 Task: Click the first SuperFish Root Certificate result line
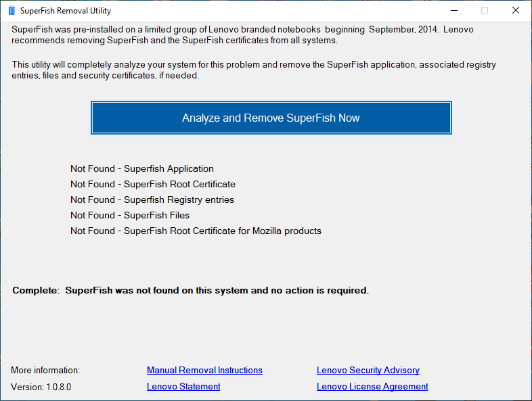click(153, 184)
